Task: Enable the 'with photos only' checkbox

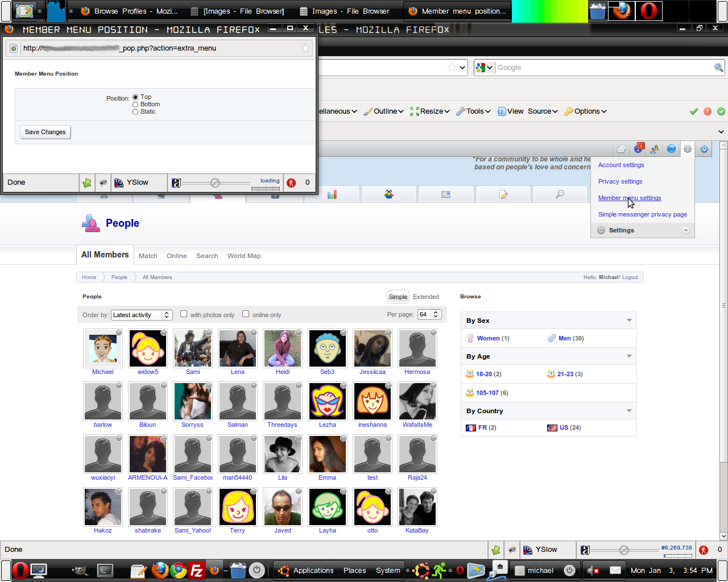Action: (x=184, y=314)
